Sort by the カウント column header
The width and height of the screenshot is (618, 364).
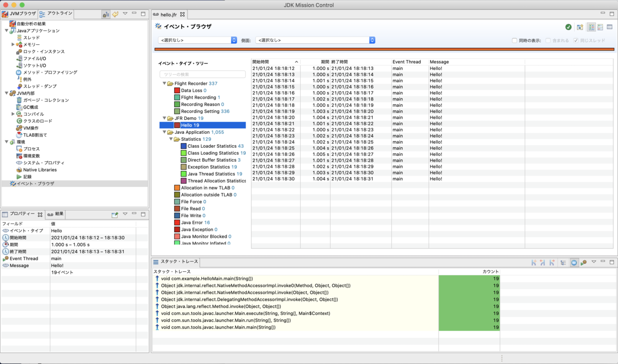point(469,271)
